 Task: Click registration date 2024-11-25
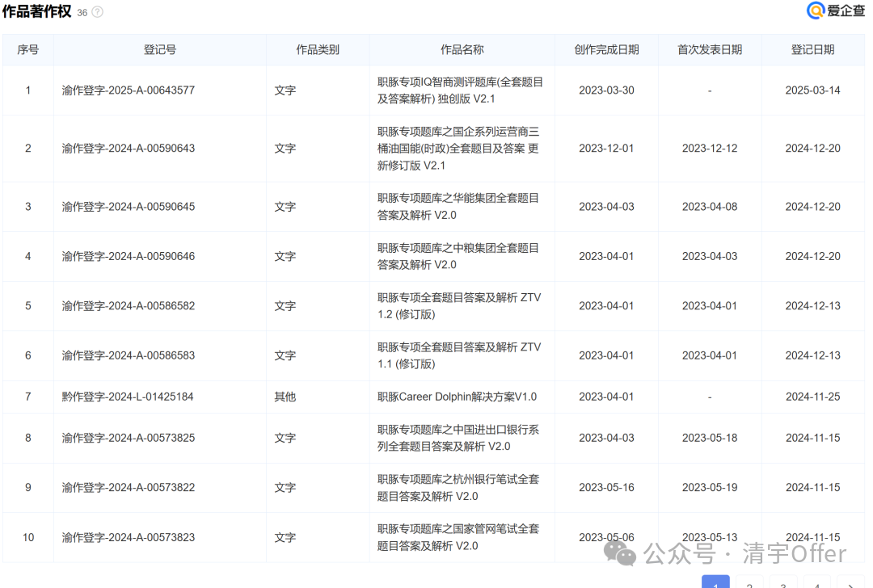[813, 397]
